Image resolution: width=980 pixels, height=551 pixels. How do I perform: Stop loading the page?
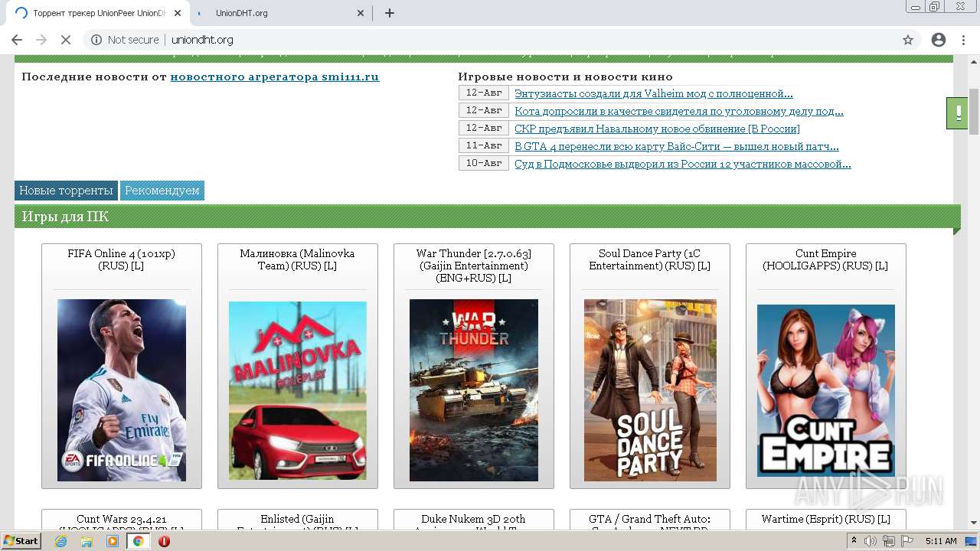tap(66, 40)
